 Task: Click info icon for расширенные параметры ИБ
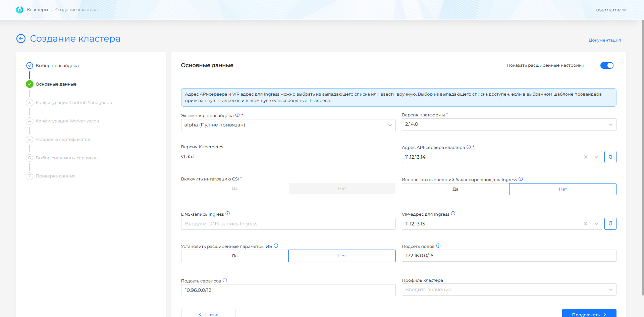point(276,246)
